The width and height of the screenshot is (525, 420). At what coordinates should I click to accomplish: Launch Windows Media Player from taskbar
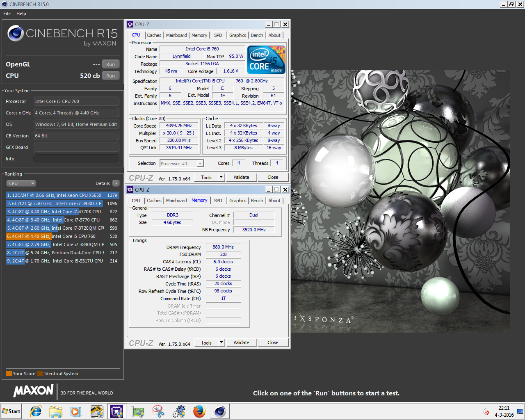tap(75, 411)
